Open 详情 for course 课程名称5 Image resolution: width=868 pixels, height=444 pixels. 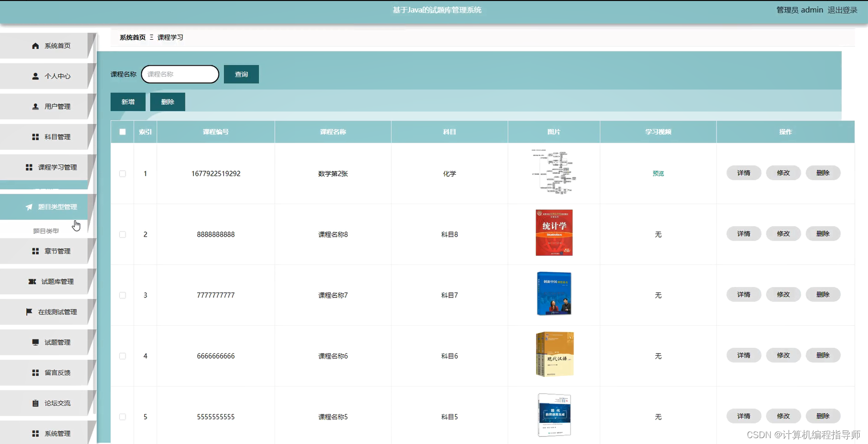pos(744,416)
